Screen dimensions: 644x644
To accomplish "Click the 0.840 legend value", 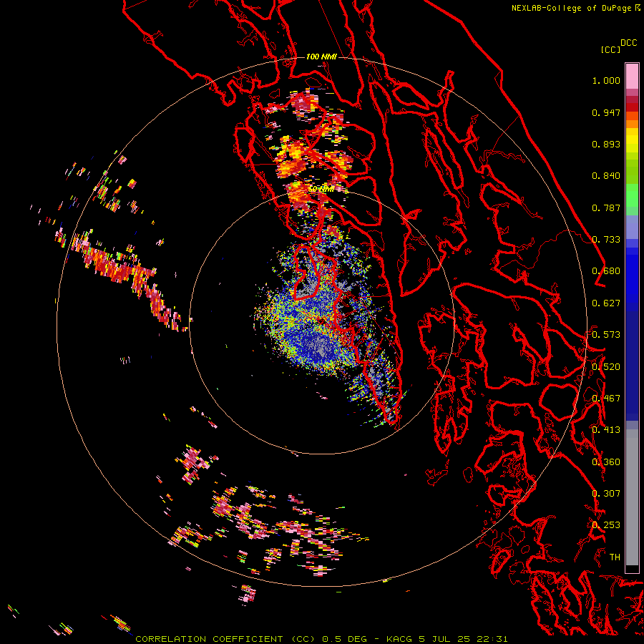I will [606, 176].
